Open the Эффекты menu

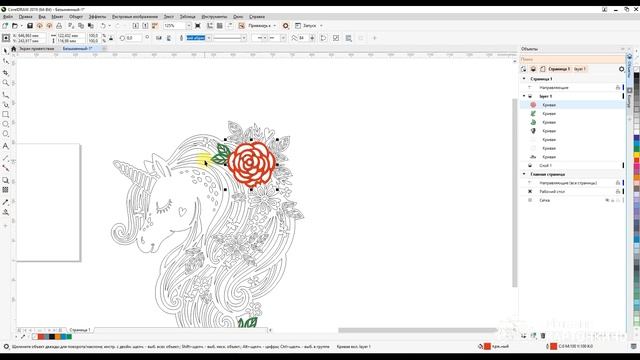[x=97, y=17]
